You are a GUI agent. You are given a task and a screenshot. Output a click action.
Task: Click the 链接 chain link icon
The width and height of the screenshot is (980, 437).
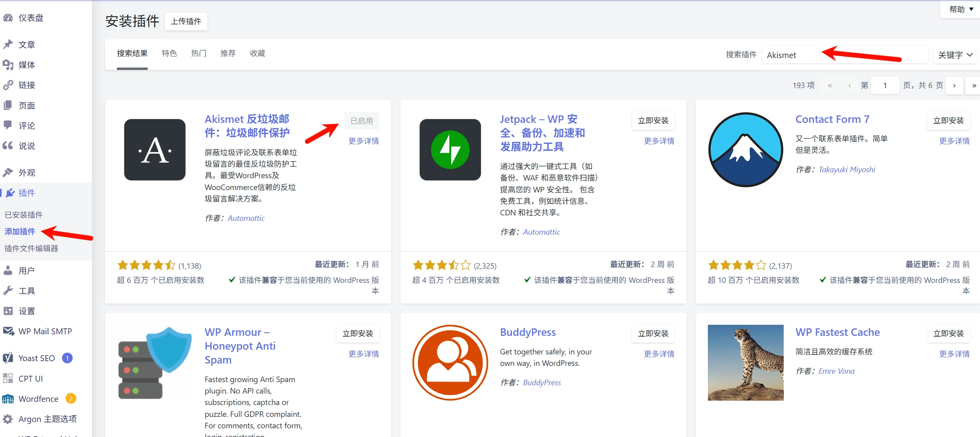tap(8, 85)
